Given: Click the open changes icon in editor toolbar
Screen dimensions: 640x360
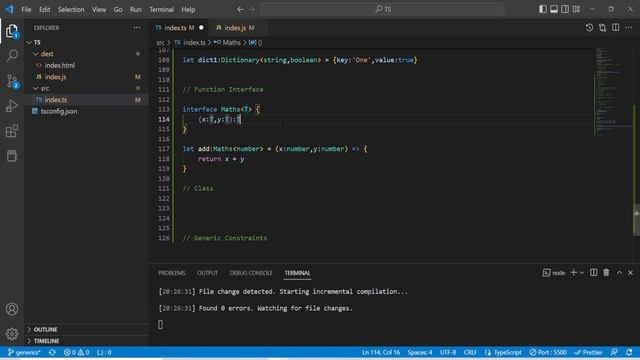Looking at the screenshot, I should tap(602, 27).
